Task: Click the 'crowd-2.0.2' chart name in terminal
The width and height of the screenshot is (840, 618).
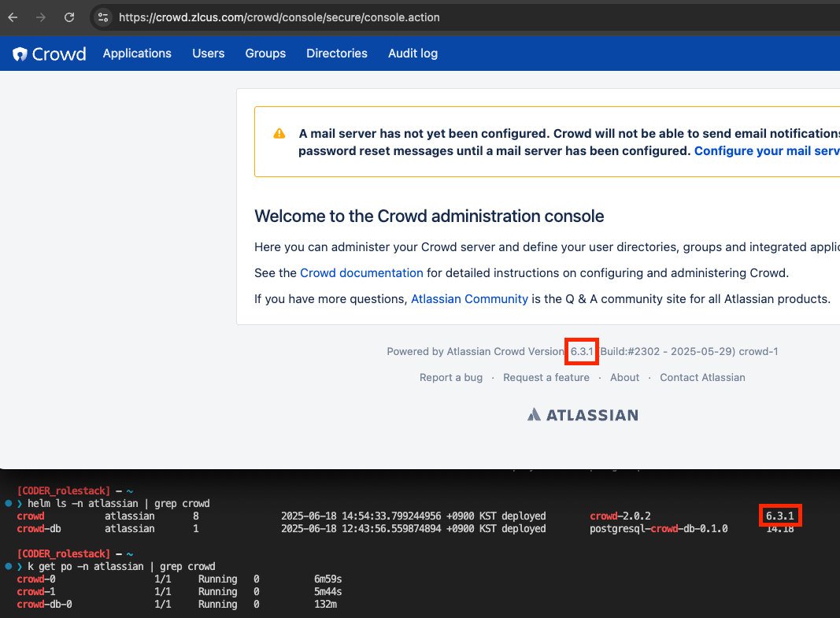Action: click(x=620, y=516)
